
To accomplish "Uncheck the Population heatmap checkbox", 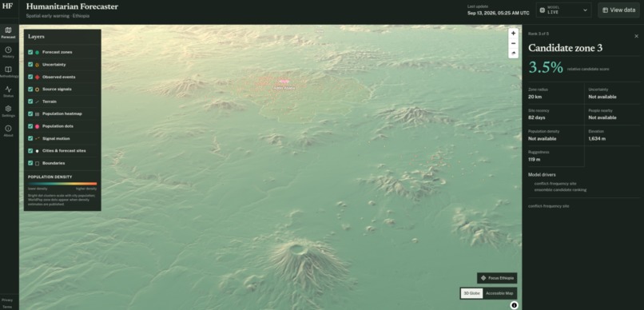I will [30, 113].
